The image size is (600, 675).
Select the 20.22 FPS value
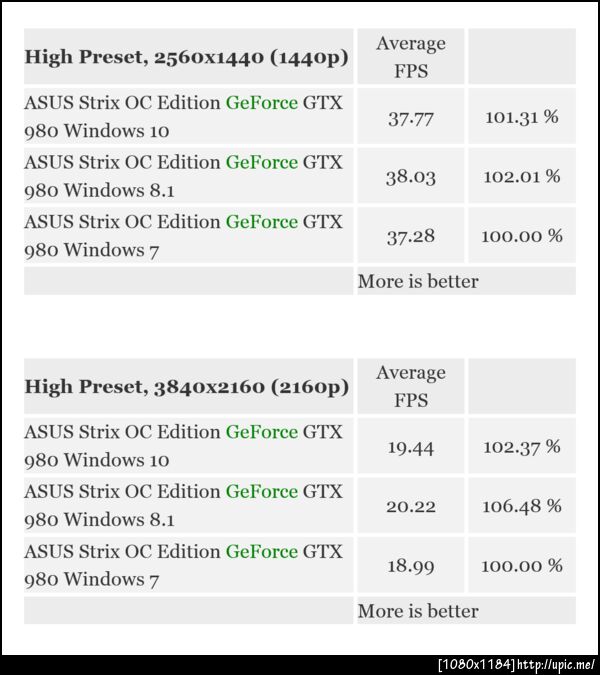(x=410, y=507)
